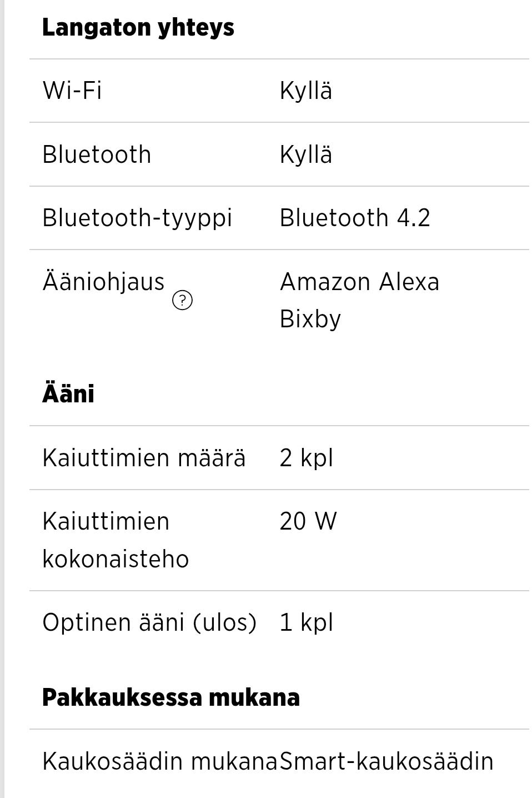Select the Amazon Alexa value

[359, 282]
